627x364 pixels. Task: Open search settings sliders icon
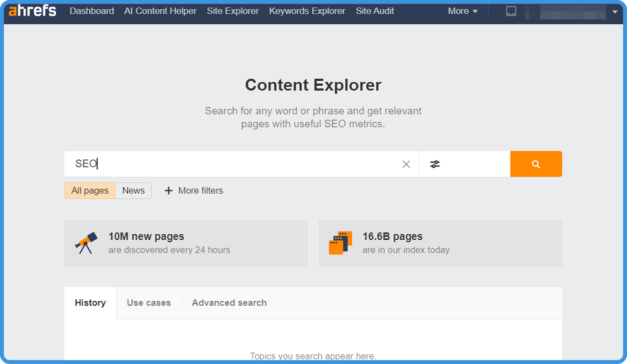point(435,164)
